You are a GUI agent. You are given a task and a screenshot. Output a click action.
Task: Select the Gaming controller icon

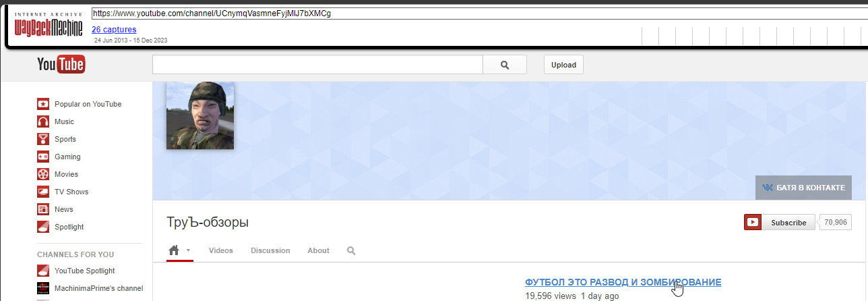pyautogui.click(x=43, y=157)
